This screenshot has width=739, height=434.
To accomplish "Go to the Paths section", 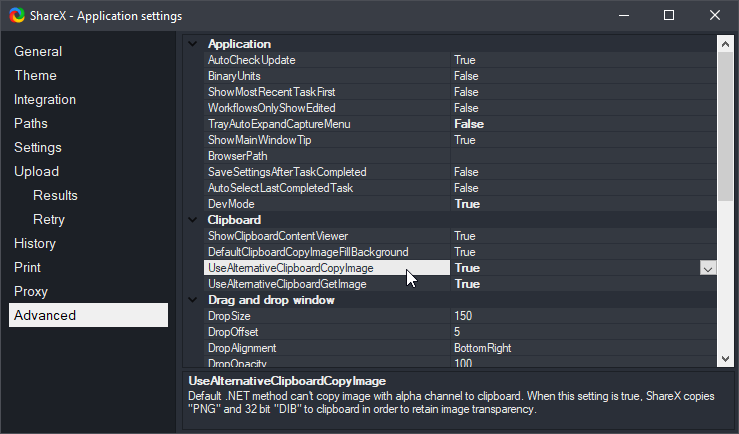I will pyautogui.click(x=31, y=123).
